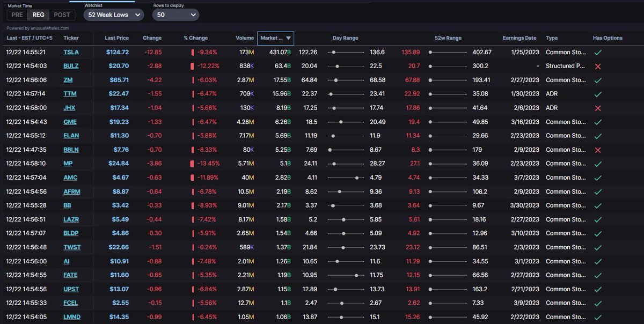Open the JHX ticker link

pos(69,108)
